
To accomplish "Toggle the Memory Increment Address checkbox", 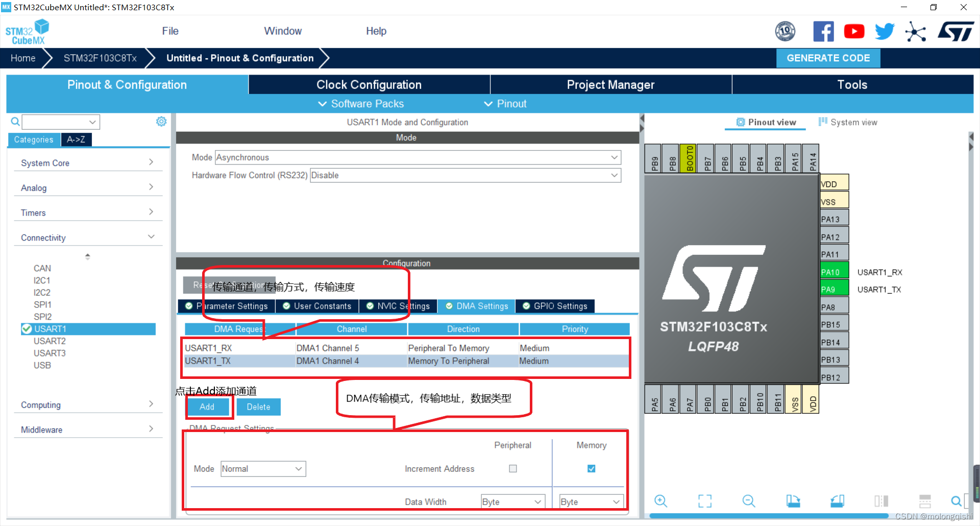I will pyautogui.click(x=591, y=468).
